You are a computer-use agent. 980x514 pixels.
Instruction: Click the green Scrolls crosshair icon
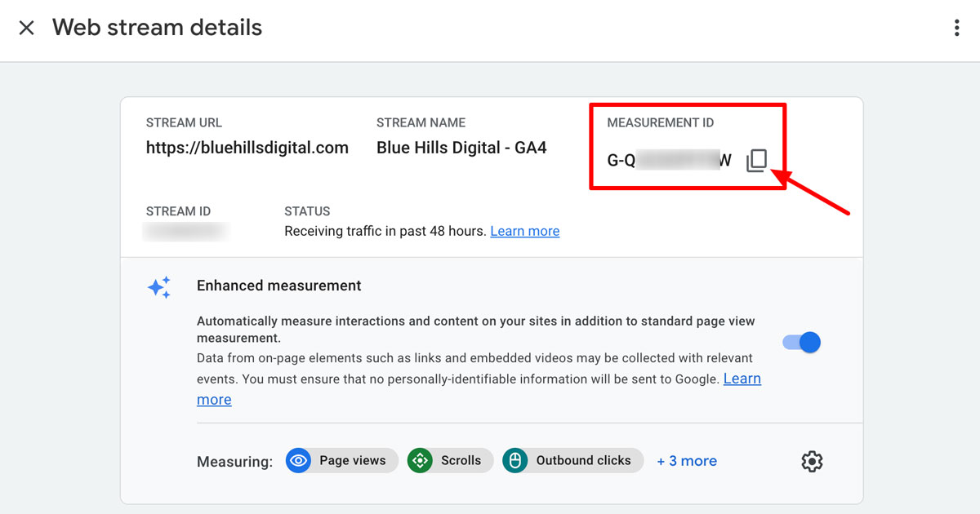pos(420,461)
